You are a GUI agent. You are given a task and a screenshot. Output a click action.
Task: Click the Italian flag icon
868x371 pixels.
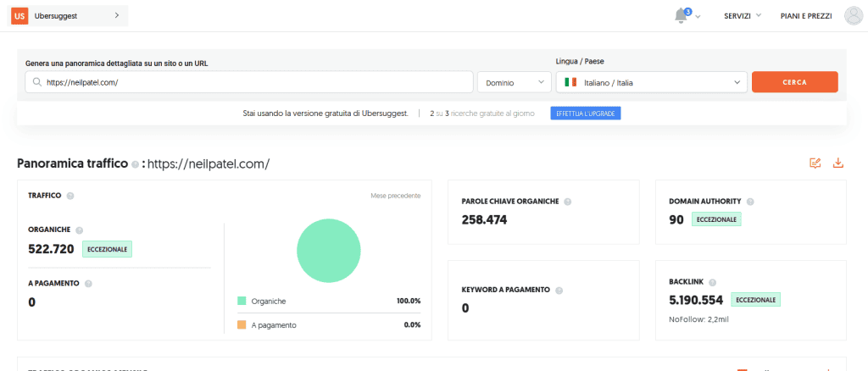(x=570, y=82)
